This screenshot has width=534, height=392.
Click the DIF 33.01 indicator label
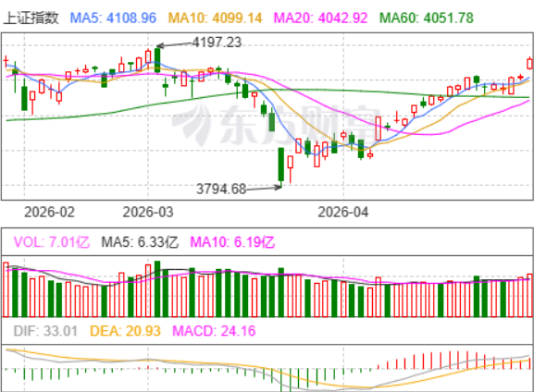45,331
